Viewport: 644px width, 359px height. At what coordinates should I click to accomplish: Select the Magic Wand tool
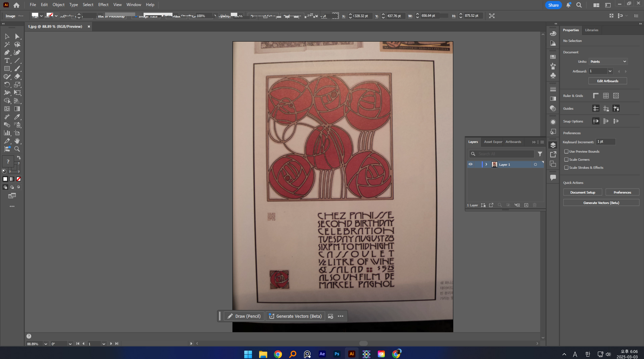point(7,44)
